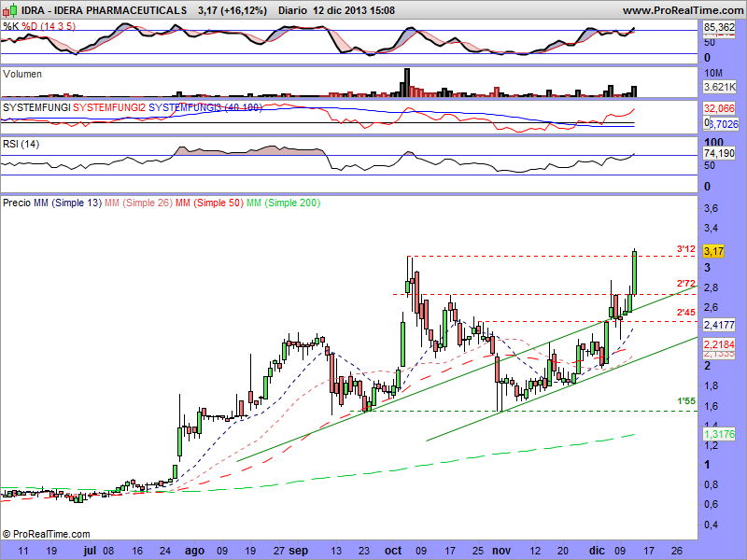This screenshot has height=560, width=747.
Task: Click the 2'72 resistance level annotation
Action: pos(686,284)
